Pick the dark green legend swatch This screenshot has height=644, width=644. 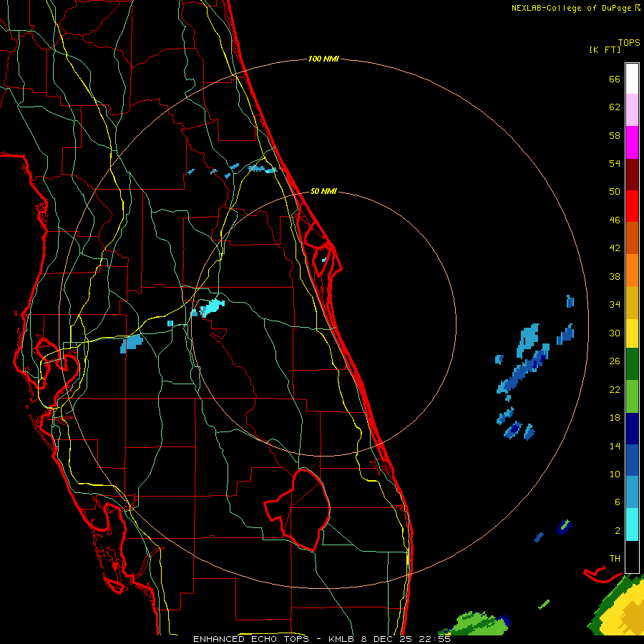[632, 364]
